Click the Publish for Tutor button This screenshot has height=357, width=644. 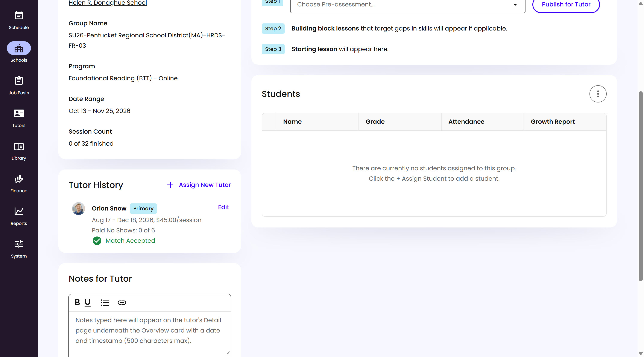(566, 5)
